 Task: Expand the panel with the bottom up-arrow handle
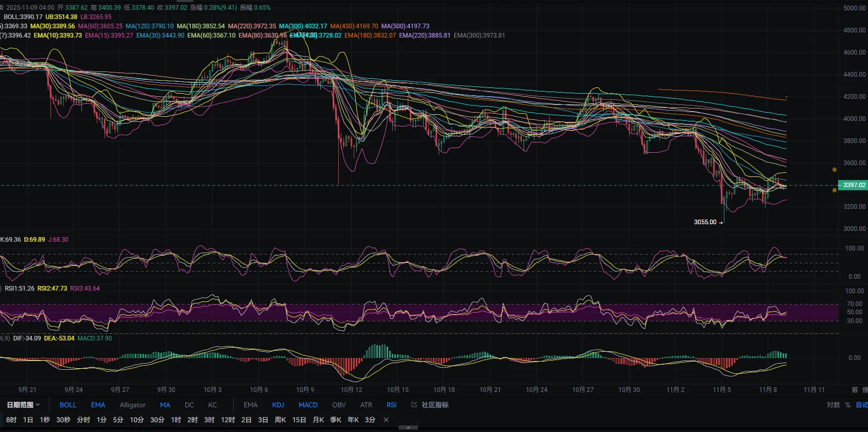[x=408, y=427]
